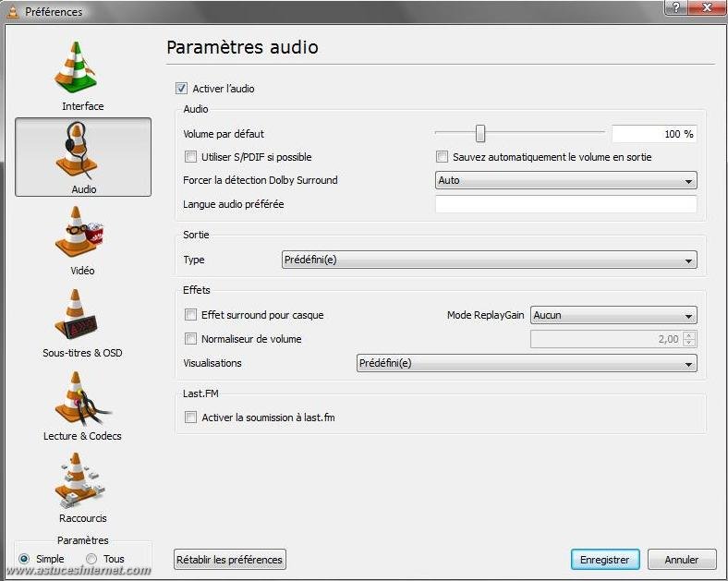The height and width of the screenshot is (581, 728).
Task: Click the Lecture & Codecs label
Action: click(x=82, y=436)
